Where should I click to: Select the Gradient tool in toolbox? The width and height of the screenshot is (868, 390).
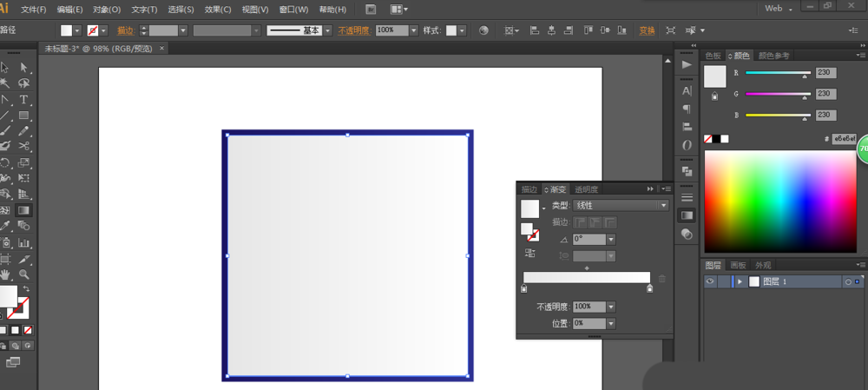coord(23,210)
